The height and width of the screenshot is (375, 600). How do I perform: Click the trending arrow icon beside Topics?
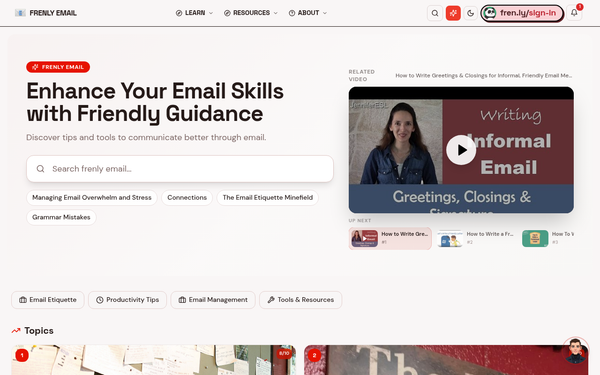(16, 331)
